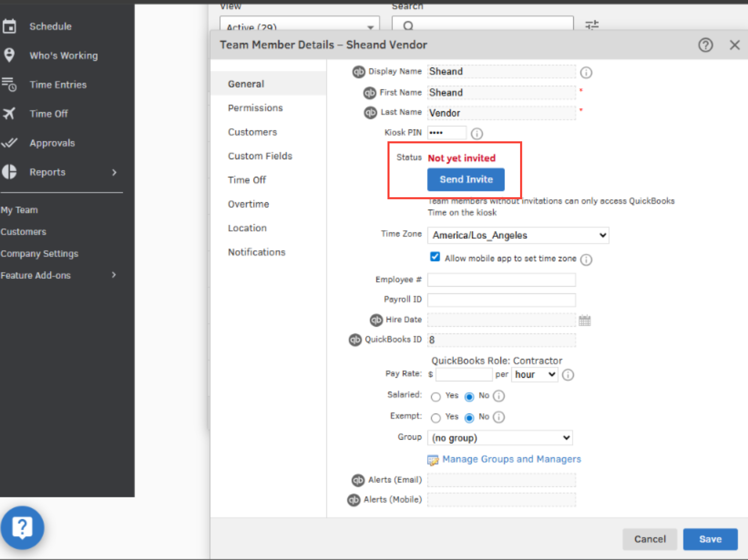Open Company Settings in sidebar
Viewport: 748px width, 560px height.
point(39,253)
